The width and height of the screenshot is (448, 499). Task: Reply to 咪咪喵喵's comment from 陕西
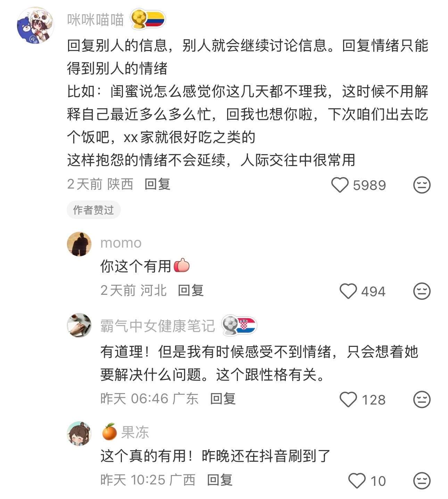click(x=157, y=184)
